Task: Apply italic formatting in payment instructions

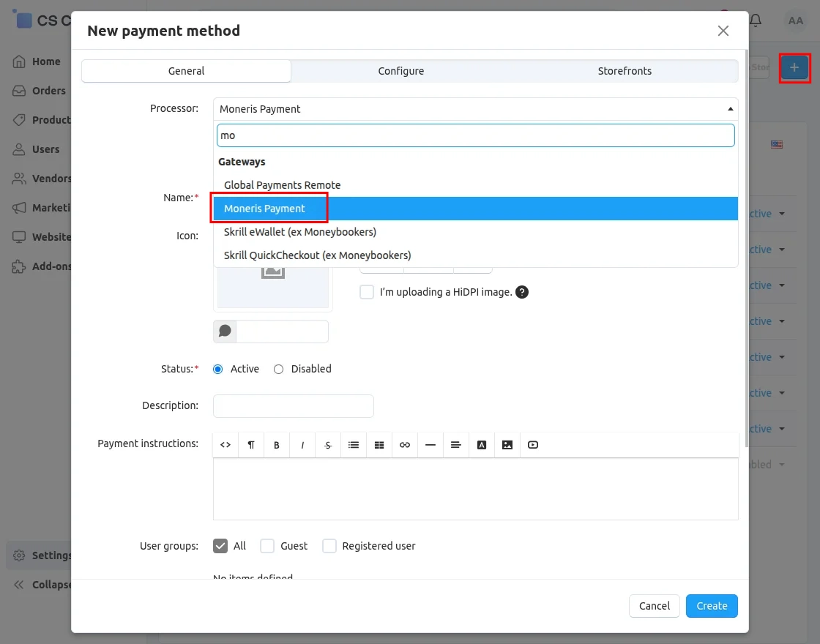Action: point(302,445)
